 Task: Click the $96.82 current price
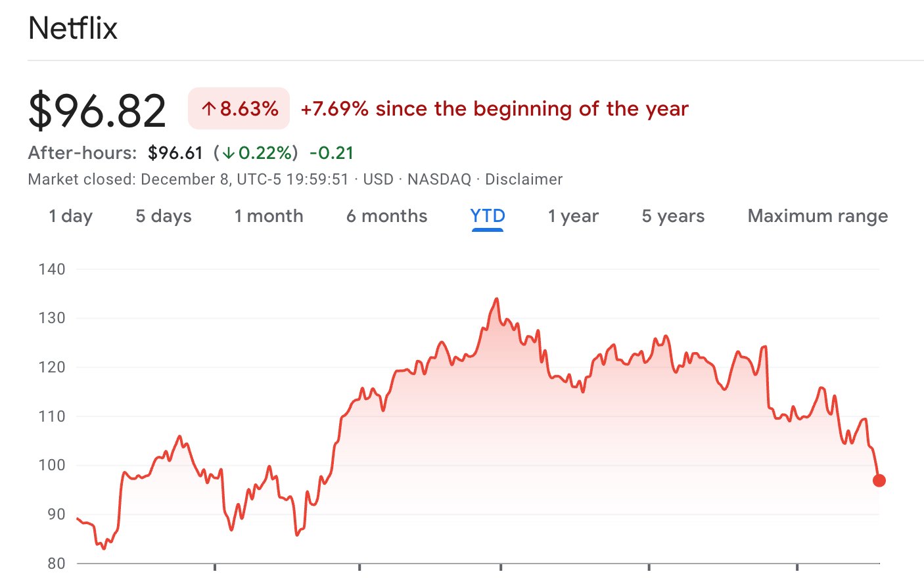tap(97, 110)
